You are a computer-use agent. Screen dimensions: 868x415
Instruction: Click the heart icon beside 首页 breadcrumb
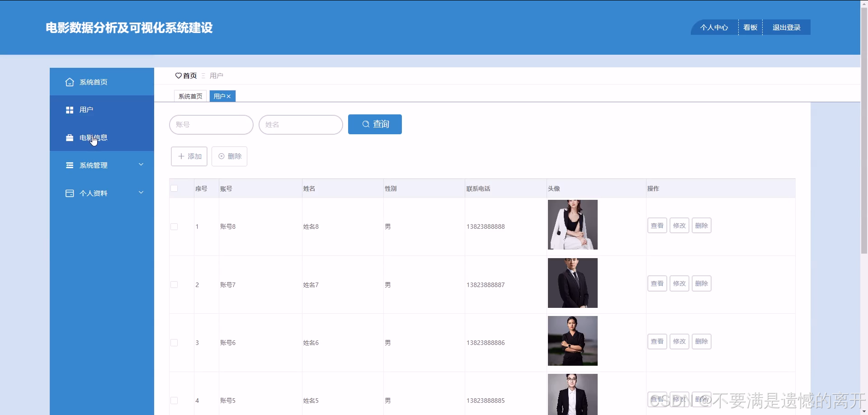point(179,76)
